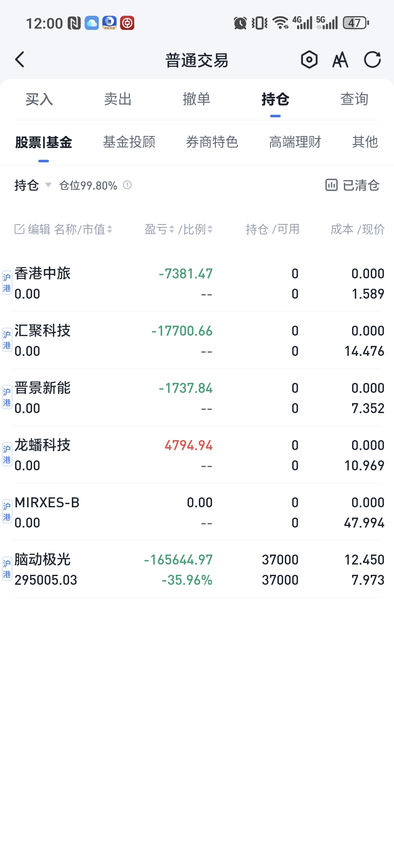Sort by 名称/市值 column arrows
This screenshot has height=868, width=394.
coord(109,230)
